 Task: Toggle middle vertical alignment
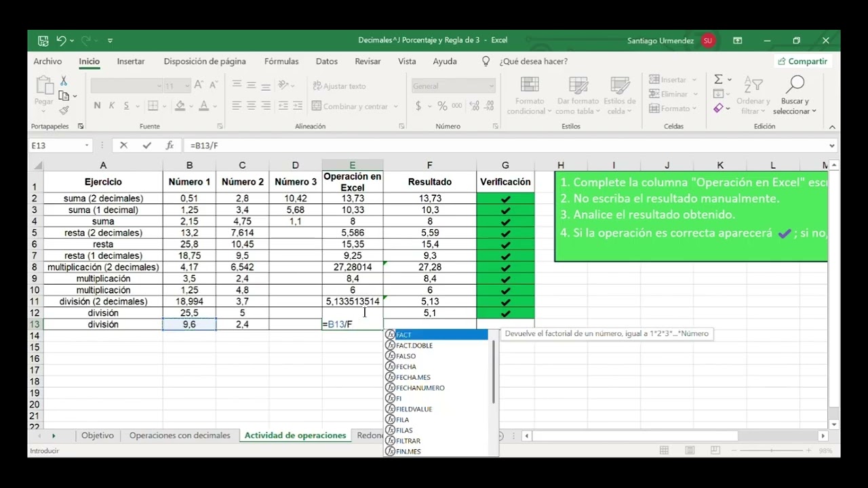click(251, 85)
